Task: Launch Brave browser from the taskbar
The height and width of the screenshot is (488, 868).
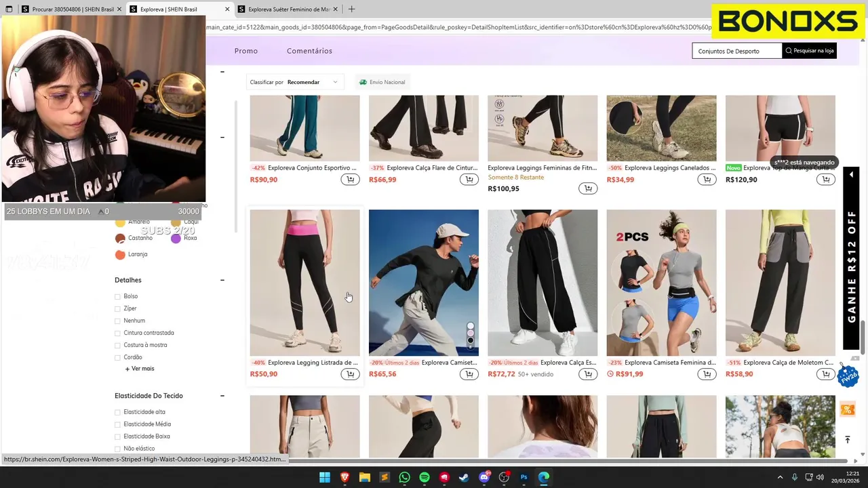Action: [x=344, y=477]
